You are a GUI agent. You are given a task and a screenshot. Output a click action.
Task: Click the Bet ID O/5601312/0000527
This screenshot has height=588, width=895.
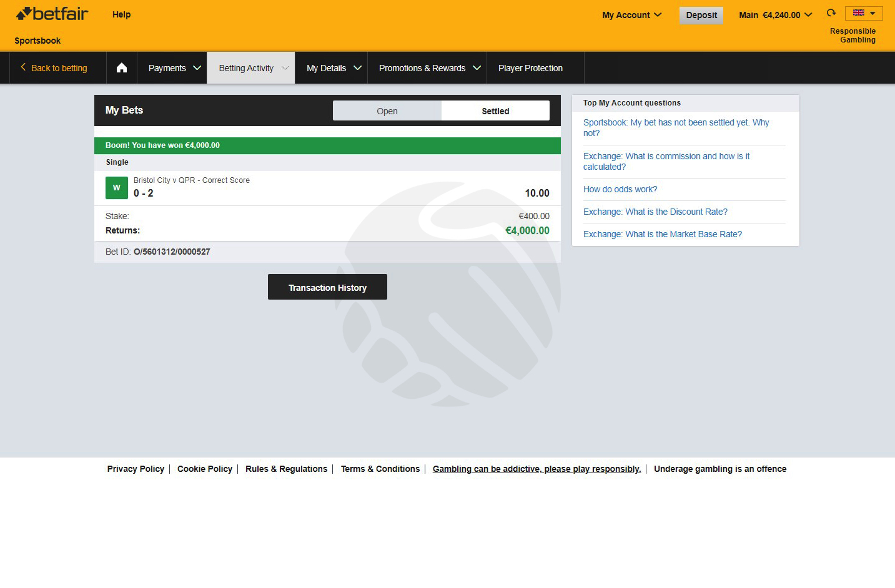172,252
